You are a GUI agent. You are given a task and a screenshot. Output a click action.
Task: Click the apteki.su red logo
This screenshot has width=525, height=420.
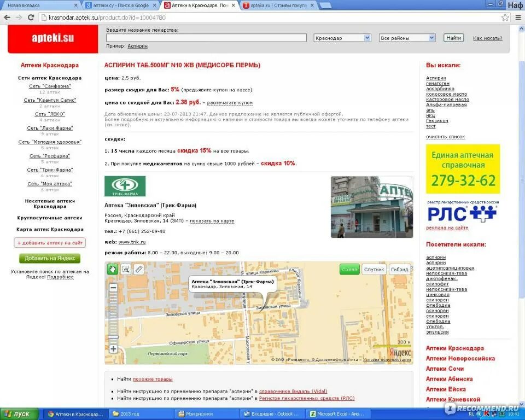[53, 38]
